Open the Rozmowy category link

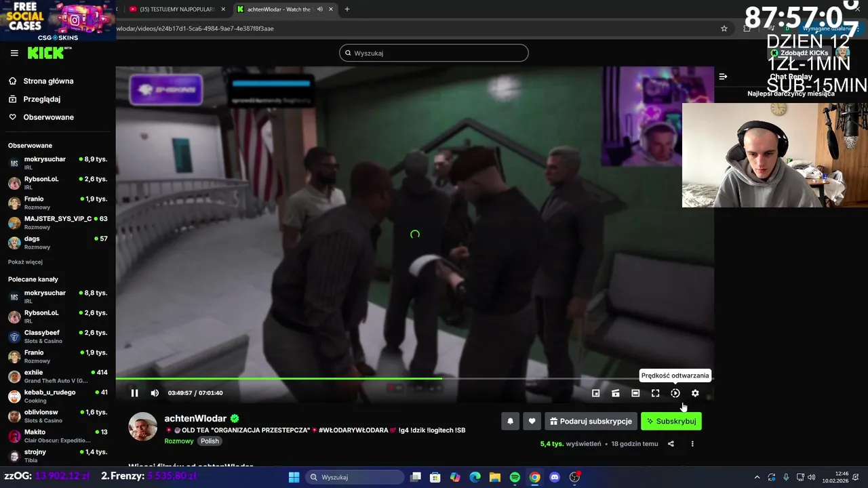179,441
